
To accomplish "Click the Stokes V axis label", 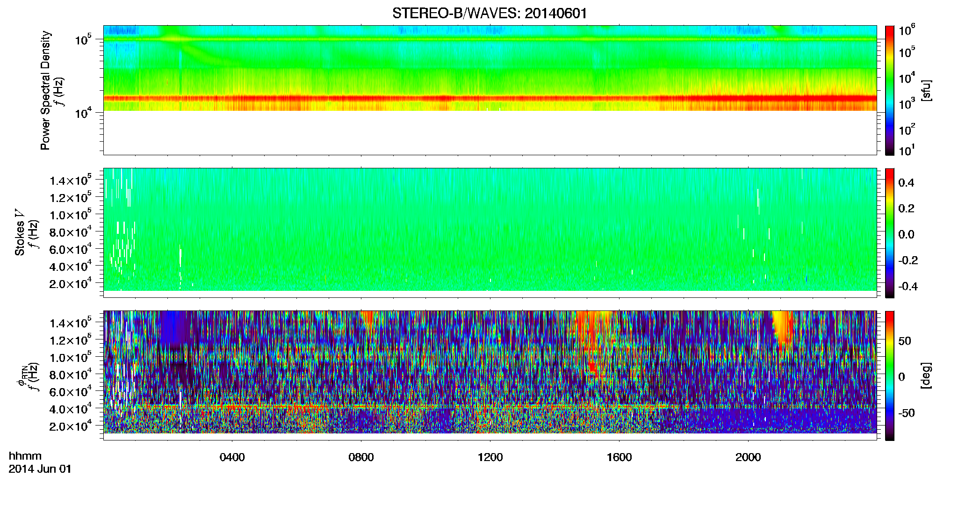I will [x=20, y=232].
